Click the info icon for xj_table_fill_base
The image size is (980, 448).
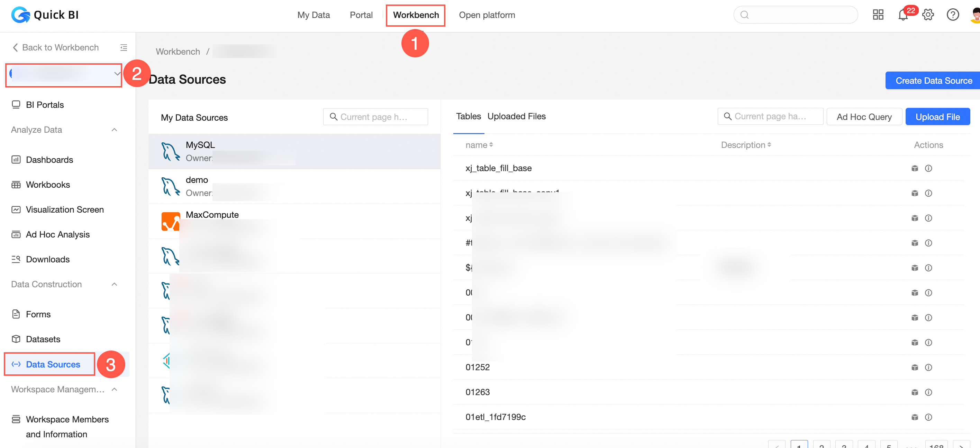point(928,168)
